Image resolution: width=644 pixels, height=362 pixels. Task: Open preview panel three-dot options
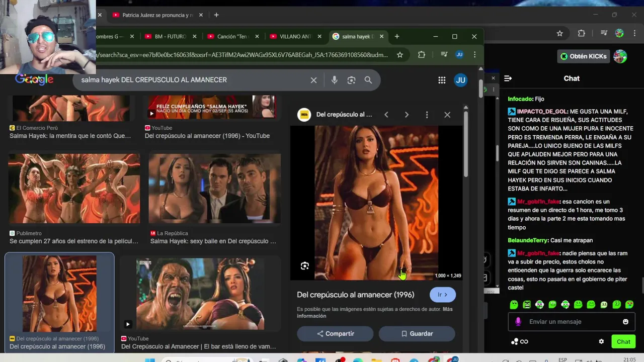coord(427,115)
